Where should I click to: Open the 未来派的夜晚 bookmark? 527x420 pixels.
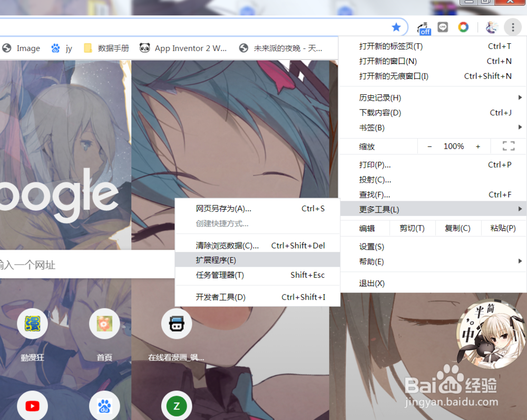(x=281, y=48)
